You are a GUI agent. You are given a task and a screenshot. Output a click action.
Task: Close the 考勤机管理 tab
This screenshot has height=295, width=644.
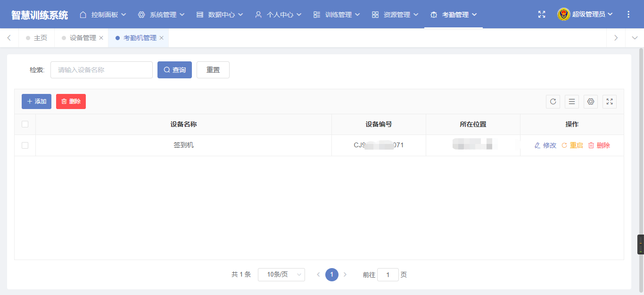[161, 38]
